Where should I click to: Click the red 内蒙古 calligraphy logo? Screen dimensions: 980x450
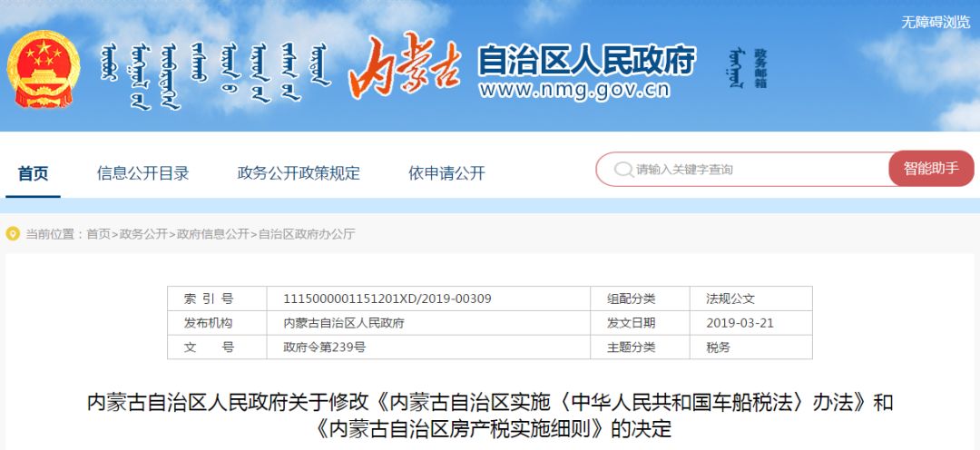tap(405, 65)
